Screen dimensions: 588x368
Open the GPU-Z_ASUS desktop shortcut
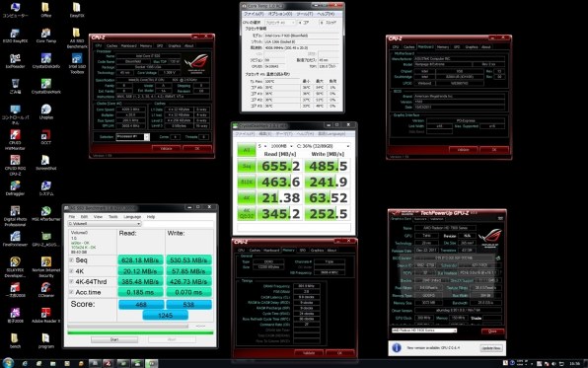click(x=46, y=239)
